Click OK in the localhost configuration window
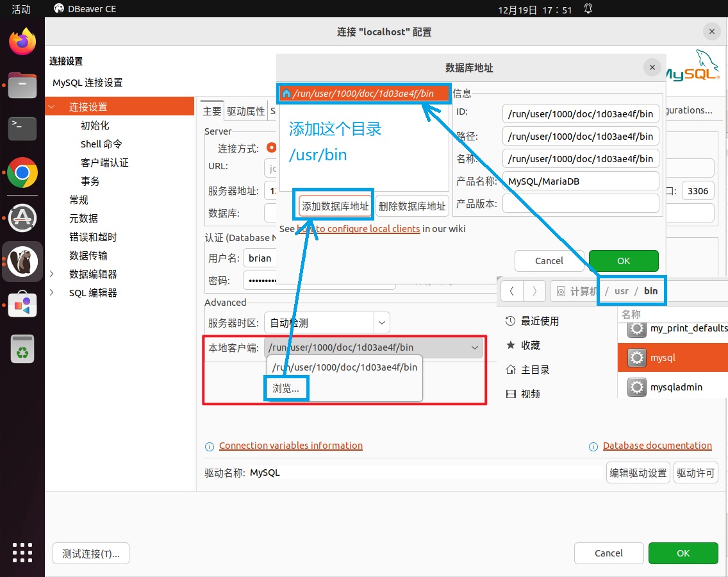The height and width of the screenshot is (577, 728). (x=683, y=553)
